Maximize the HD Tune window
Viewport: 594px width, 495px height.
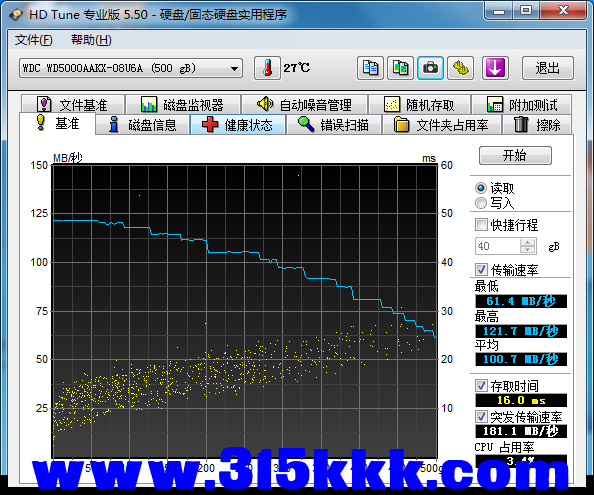pyautogui.click(x=526, y=11)
